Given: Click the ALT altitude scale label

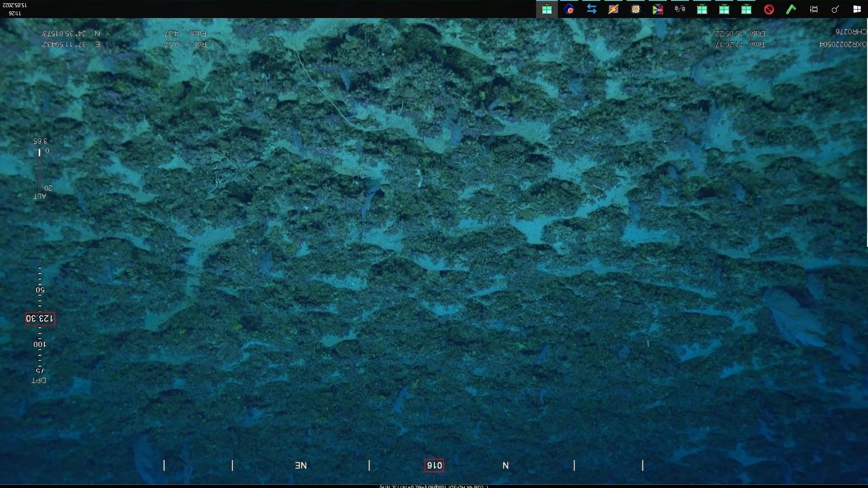Looking at the screenshot, I should (40, 196).
